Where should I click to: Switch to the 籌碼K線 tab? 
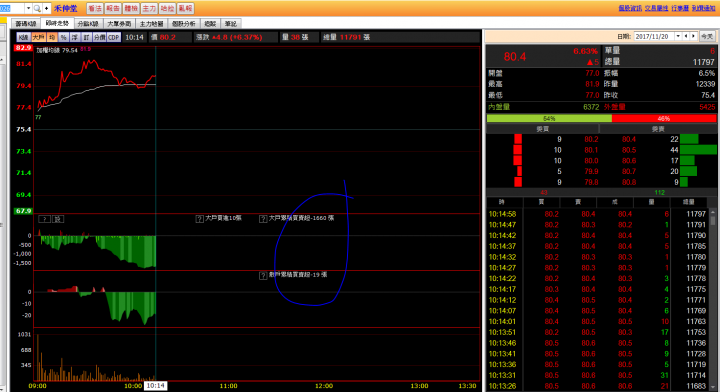click(26, 23)
